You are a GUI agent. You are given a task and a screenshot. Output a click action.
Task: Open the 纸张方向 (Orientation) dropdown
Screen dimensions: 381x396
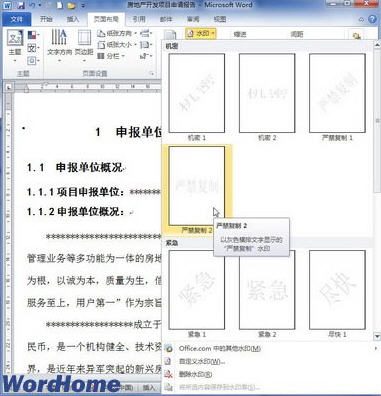pos(117,33)
